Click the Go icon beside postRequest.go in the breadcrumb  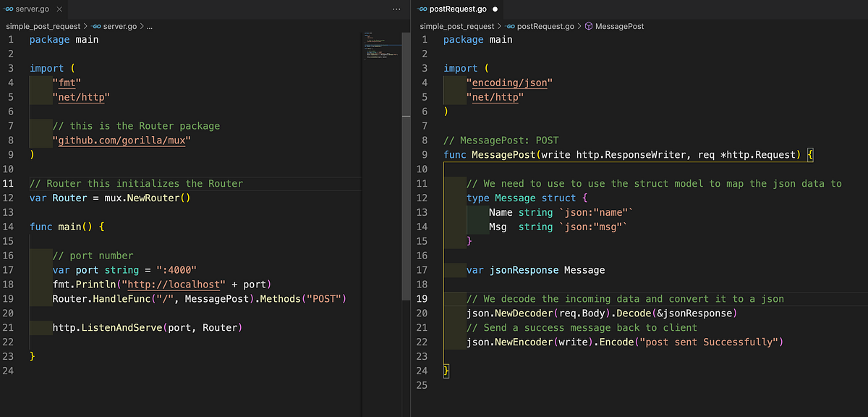tap(511, 26)
